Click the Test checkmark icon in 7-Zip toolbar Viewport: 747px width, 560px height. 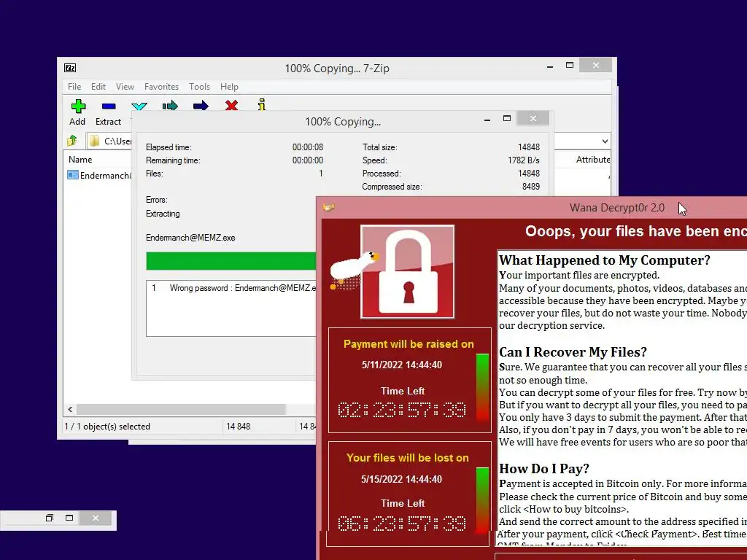[x=139, y=106]
